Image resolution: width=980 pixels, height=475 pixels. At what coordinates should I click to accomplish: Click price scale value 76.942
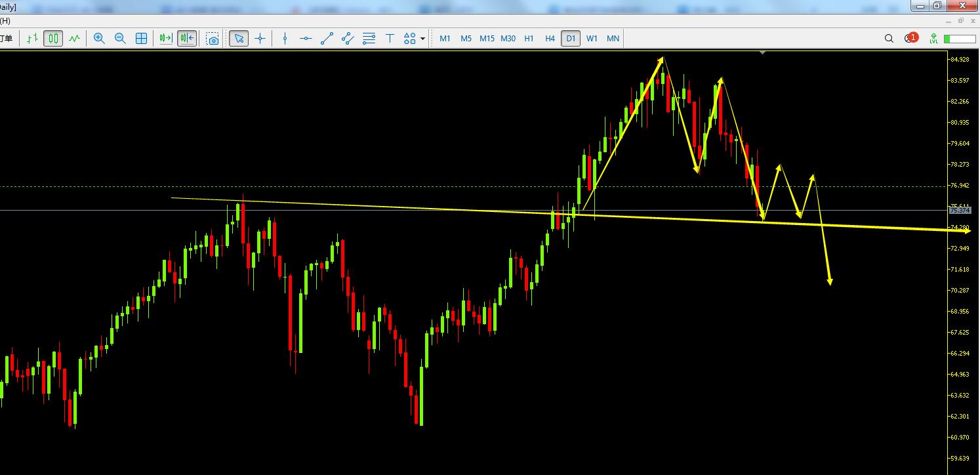pos(960,186)
